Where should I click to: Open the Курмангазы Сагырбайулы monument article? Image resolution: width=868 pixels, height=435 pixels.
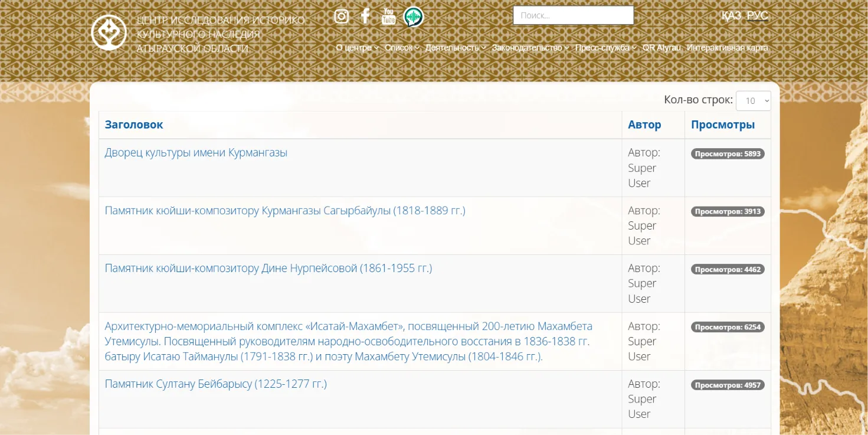(285, 210)
